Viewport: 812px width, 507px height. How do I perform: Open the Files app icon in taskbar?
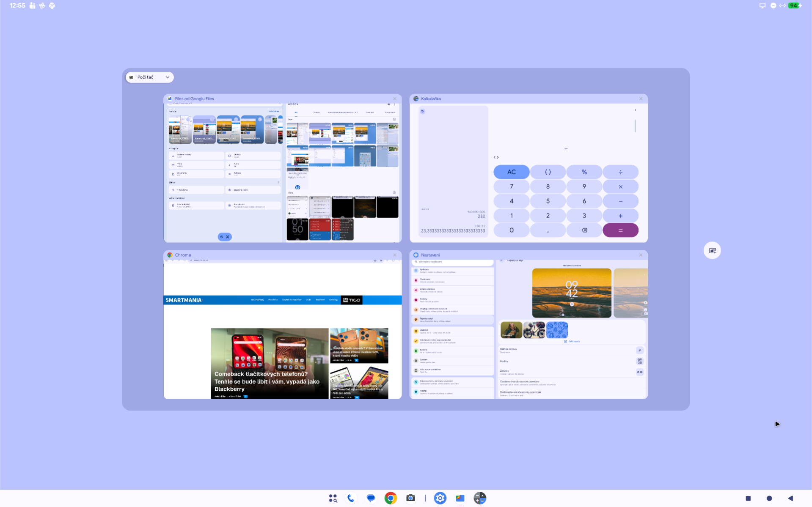pyautogui.click(x=460, y=498)
